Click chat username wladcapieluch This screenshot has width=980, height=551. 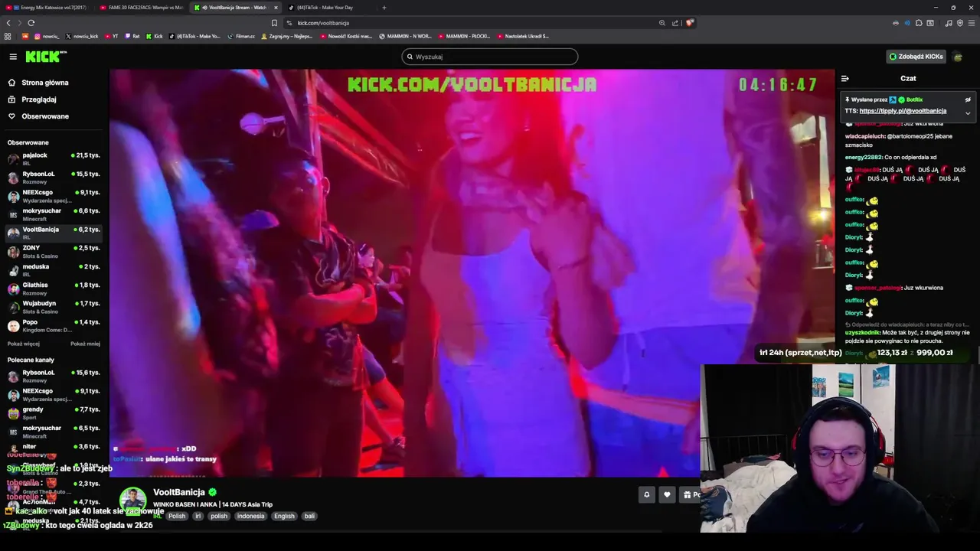(x=865, y=136)
